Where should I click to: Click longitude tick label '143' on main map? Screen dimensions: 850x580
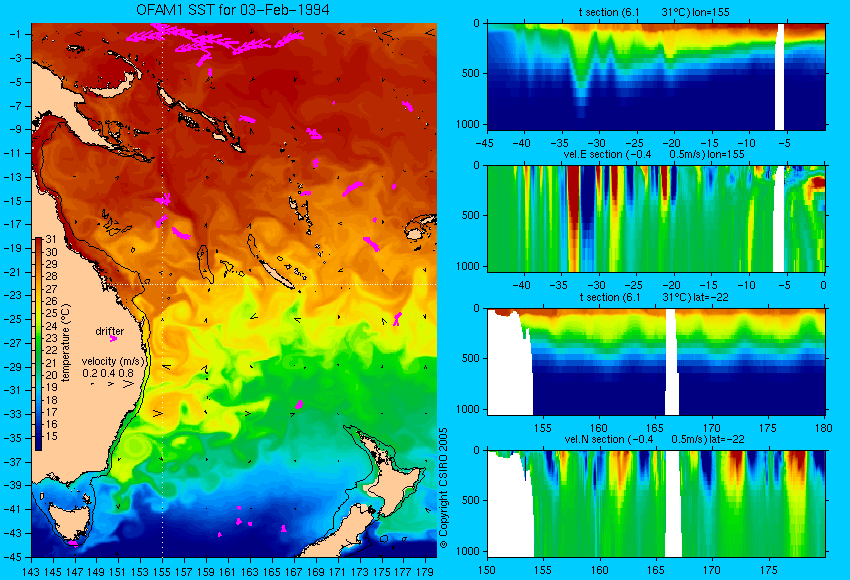coord(31,571)
